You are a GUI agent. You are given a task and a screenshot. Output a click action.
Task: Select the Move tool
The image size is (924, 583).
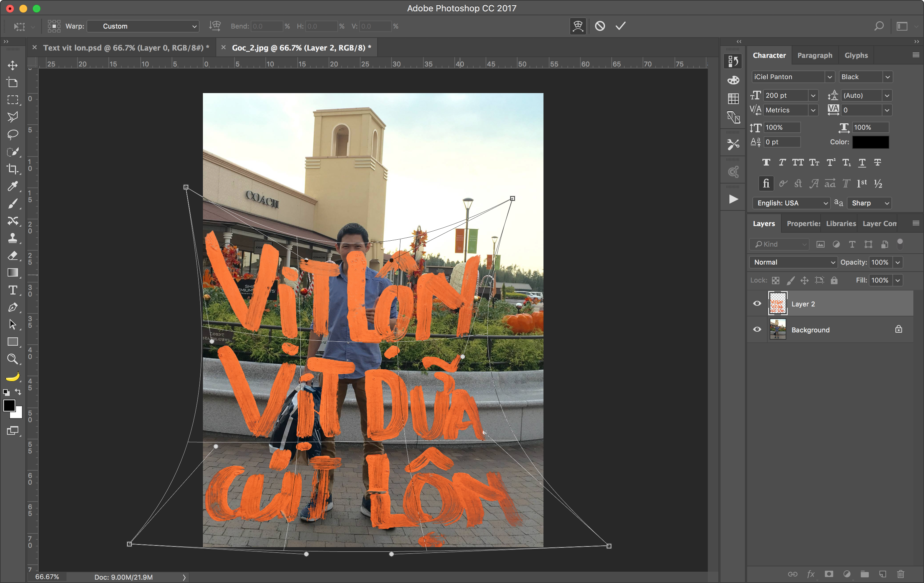tap(13, 65)
